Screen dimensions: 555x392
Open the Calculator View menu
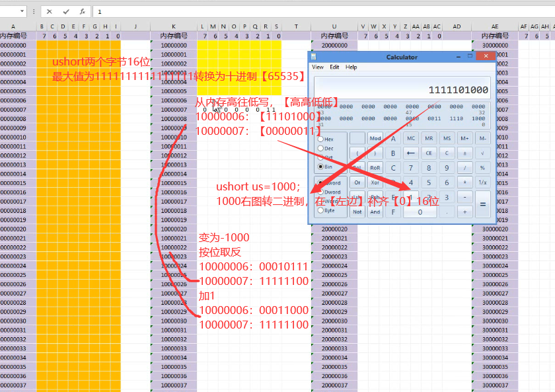coord(318,67)
